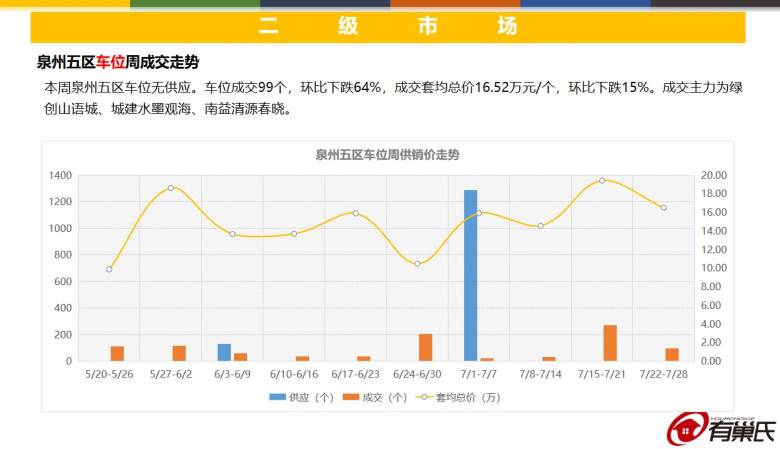Image resolution: width=780 pixels, height=449 pixels.
Task: Click the left axis value 800
Action: (x=63, y=255)
